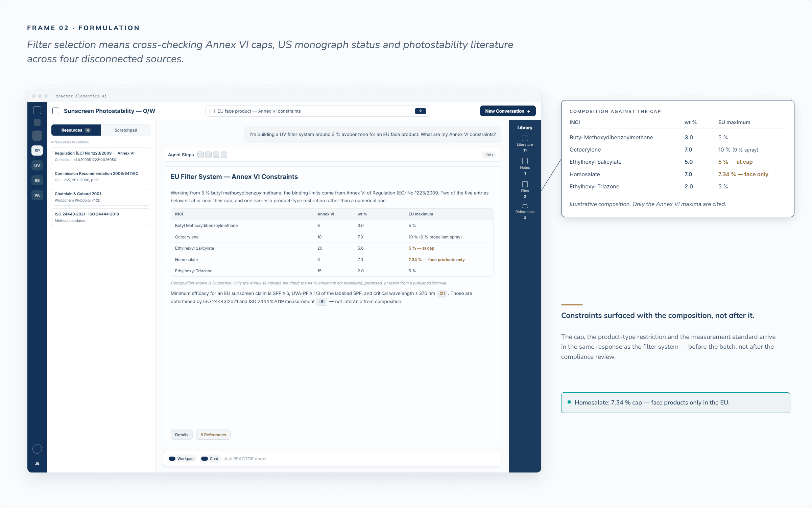This screenshot has width=812, height=508.
Task: Switch to the Resources tab
Action: 76,130
